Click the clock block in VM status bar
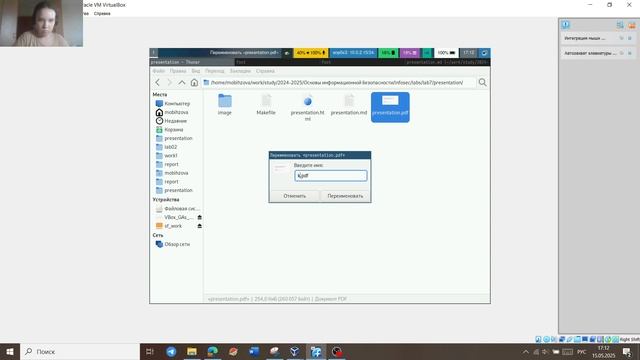The height and width of the screenshot is (360, 640). pos(469,53)
